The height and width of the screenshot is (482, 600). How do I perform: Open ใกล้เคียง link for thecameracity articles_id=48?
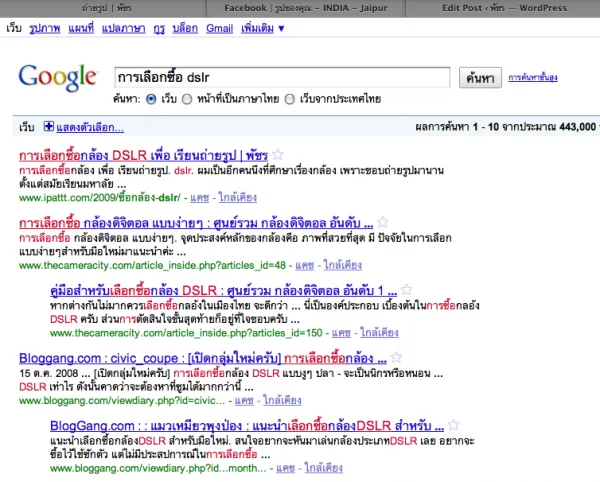[x=342, y=265]
